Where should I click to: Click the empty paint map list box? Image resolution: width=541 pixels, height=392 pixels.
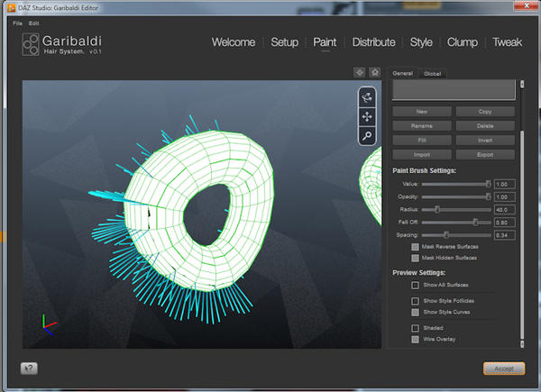coord(454,90)
